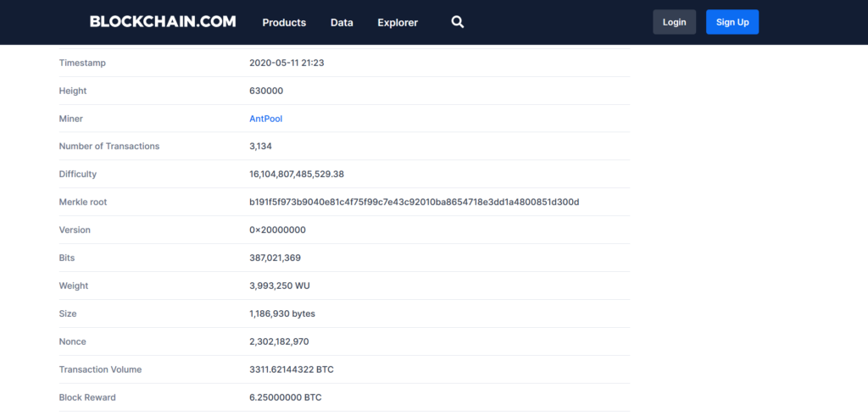Select the timestamp value 2020-05-11 21:23
868x416 pixels.
point(287,63)
